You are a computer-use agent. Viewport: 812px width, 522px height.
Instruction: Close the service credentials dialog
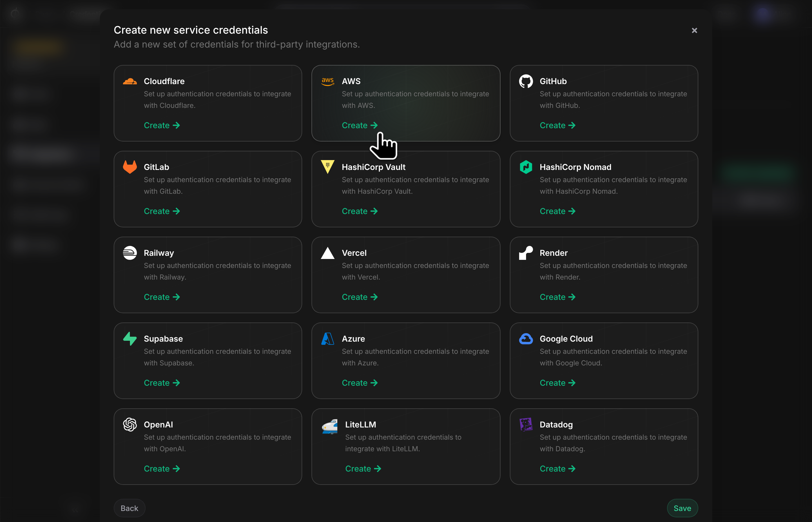pos(694,30)
